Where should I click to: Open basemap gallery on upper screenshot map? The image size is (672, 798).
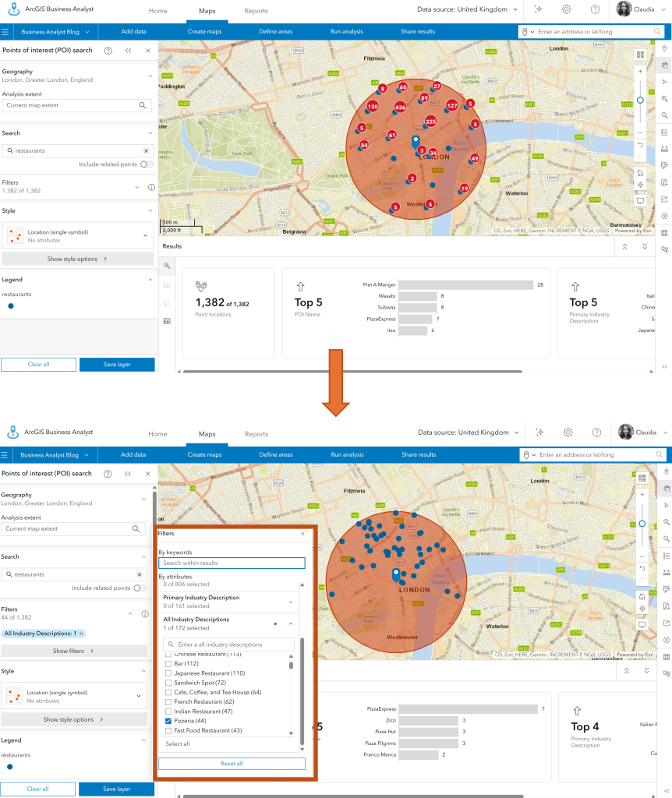point(640,55)
